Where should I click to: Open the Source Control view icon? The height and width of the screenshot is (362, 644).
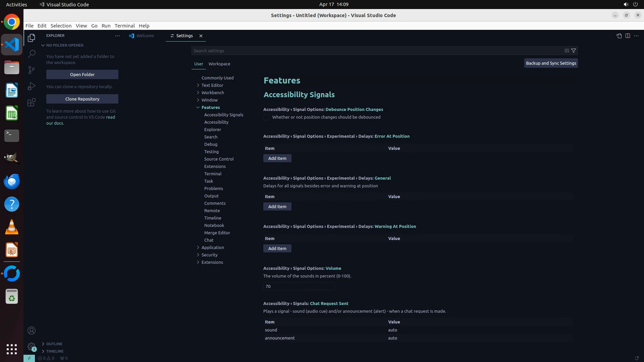pyautogui.click(x=32, y=70)
